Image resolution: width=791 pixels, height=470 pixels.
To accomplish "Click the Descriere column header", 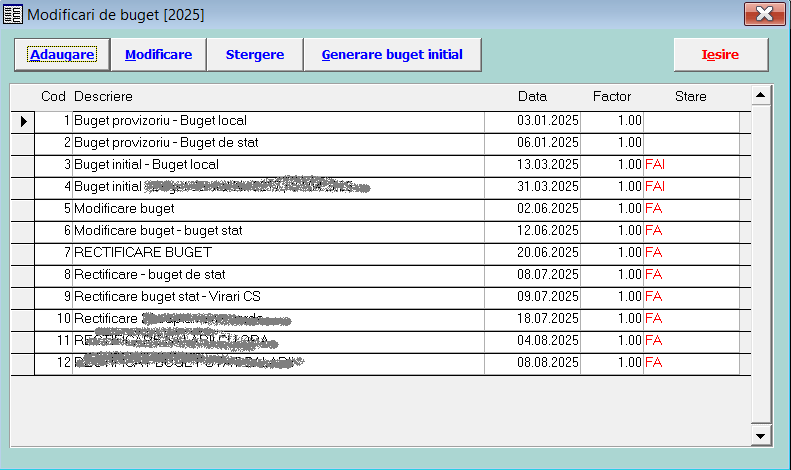I will 103,97.
